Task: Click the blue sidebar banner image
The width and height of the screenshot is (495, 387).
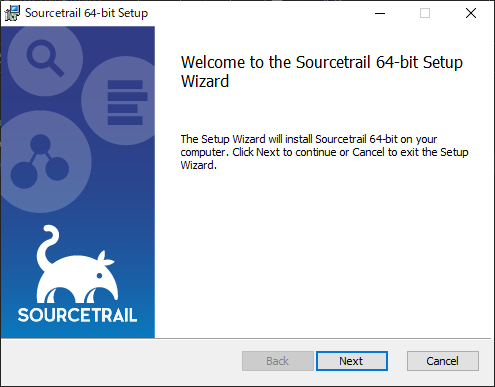Action: coord(78,182)
